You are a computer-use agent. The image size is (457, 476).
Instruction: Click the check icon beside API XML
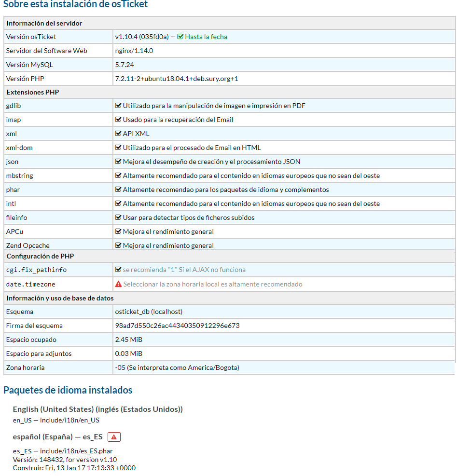[118, 134]
